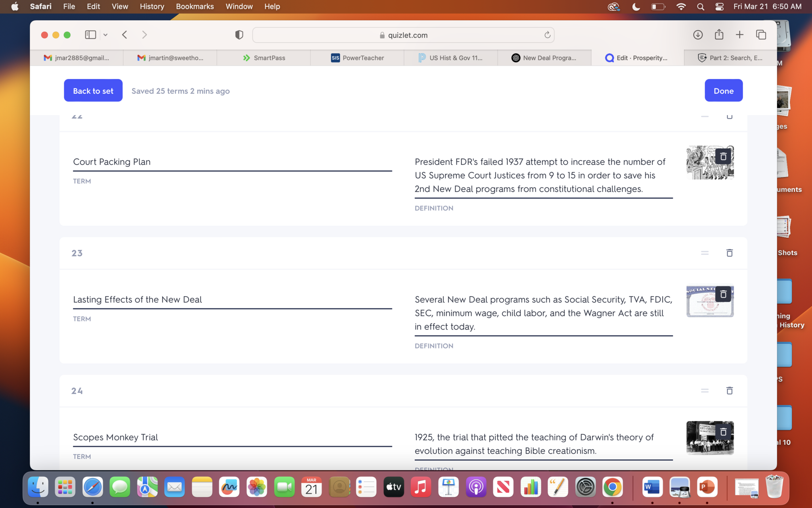Image resolution: width=812 pixels, height=508 pixels.
Task: Remove image from Scopes Monkey Trial card
Action: click(723, 432)
